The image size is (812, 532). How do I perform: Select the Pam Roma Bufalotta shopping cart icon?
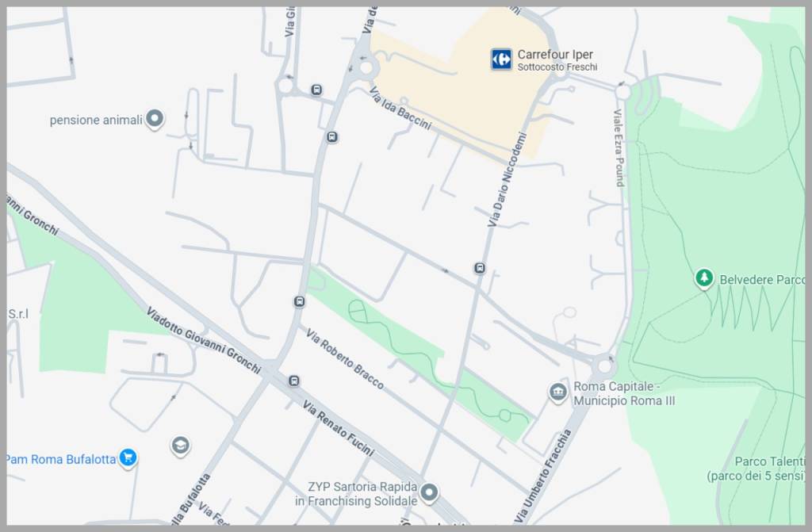click(x=128, y=457)
